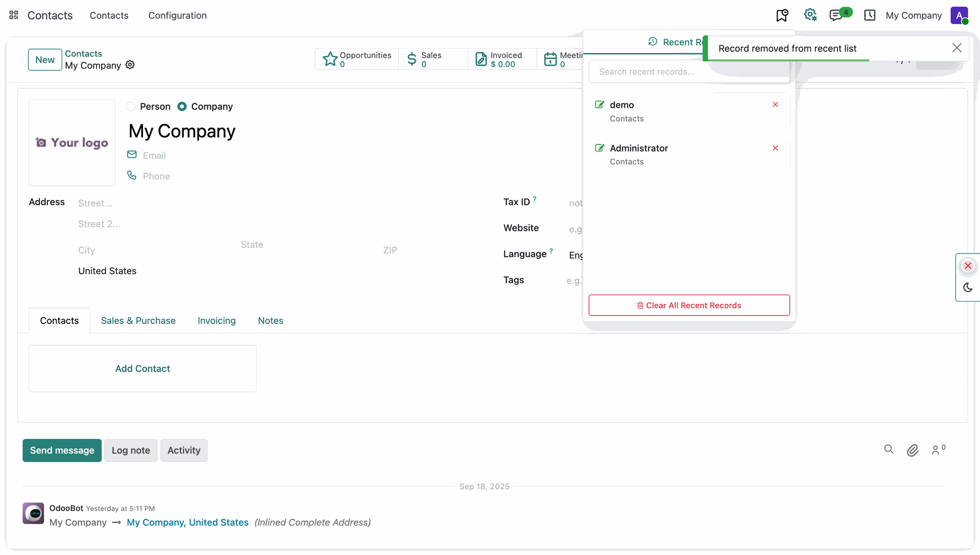Viewport: 980px width, 555px height.
Task: Select the Person radio button
Action: [x=131, y=106]
